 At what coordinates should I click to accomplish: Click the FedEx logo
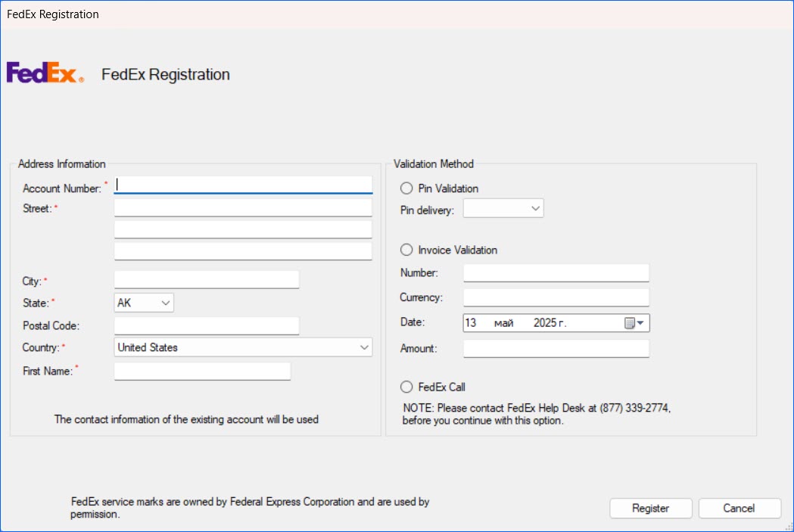point(45,73)
